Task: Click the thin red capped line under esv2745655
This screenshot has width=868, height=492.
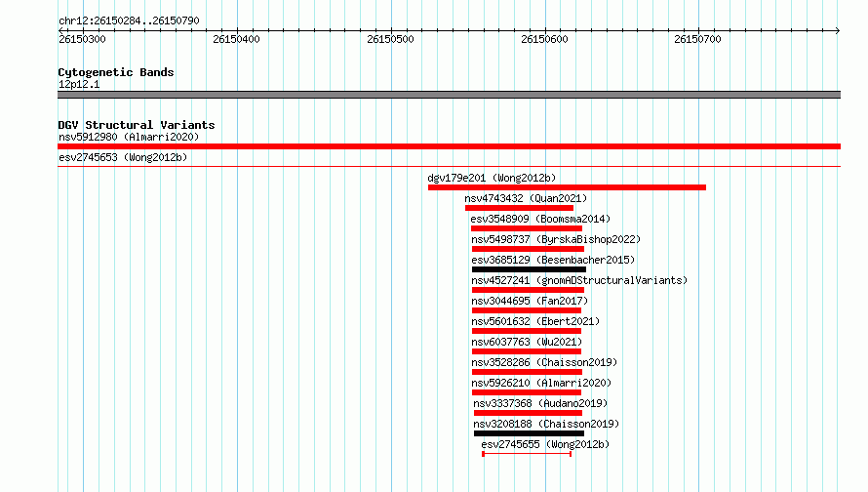Action: [527, 454]
